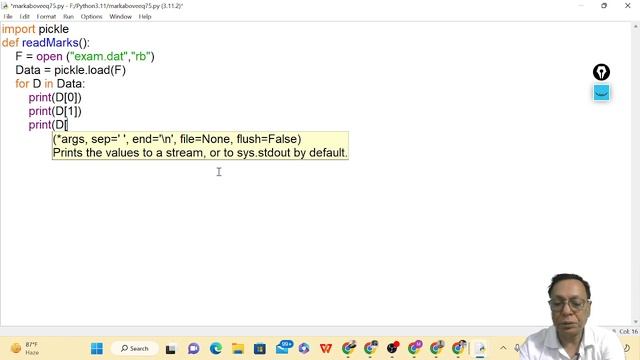
Task: Open Microsoft Store from the taskbar
Action: tap(260, 349)
